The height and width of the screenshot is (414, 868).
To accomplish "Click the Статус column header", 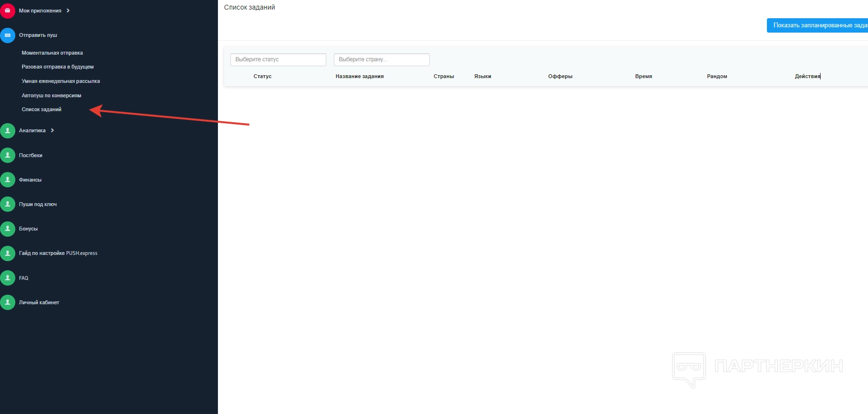I will [263, 76].
